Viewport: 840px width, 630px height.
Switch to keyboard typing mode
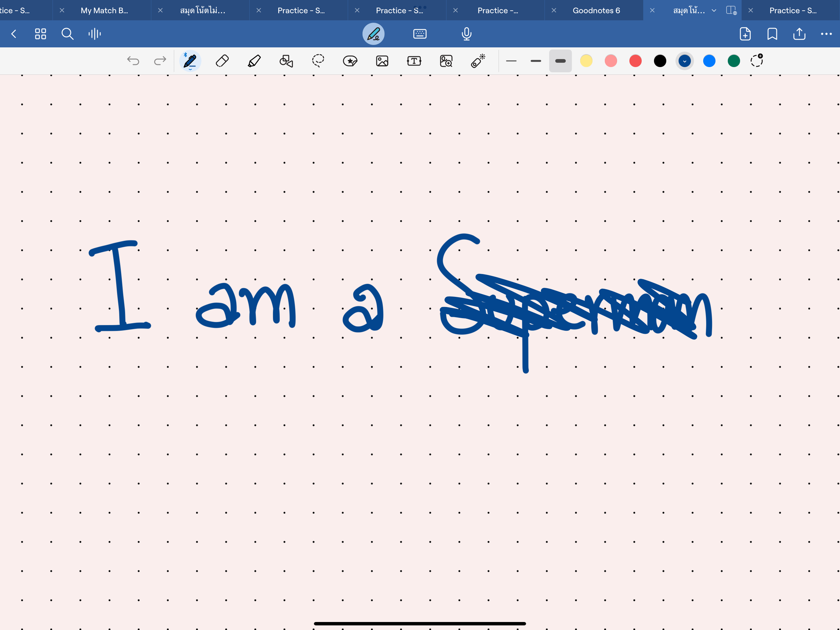(420, 34)
